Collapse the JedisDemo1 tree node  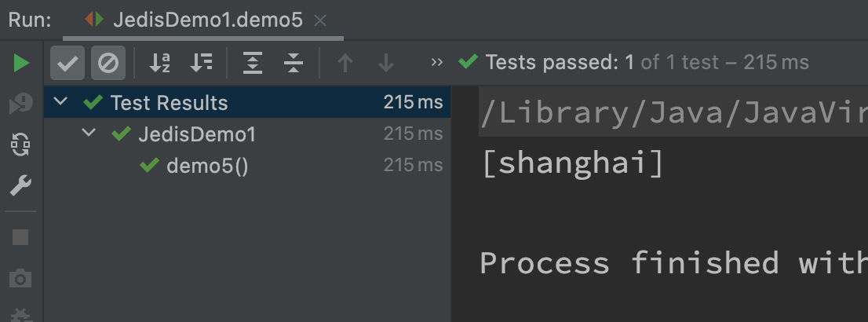click(89, 133)
